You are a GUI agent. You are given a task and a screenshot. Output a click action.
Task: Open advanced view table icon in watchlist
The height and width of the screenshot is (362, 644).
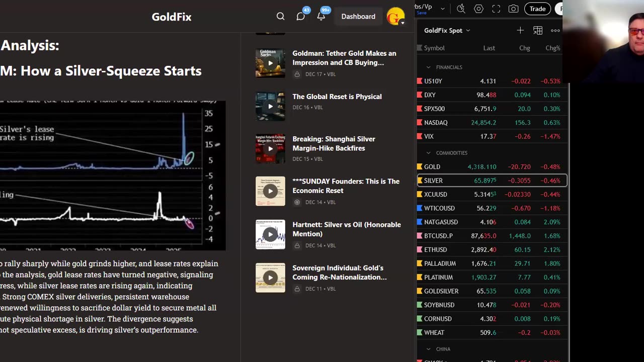[x=538, y=31]
